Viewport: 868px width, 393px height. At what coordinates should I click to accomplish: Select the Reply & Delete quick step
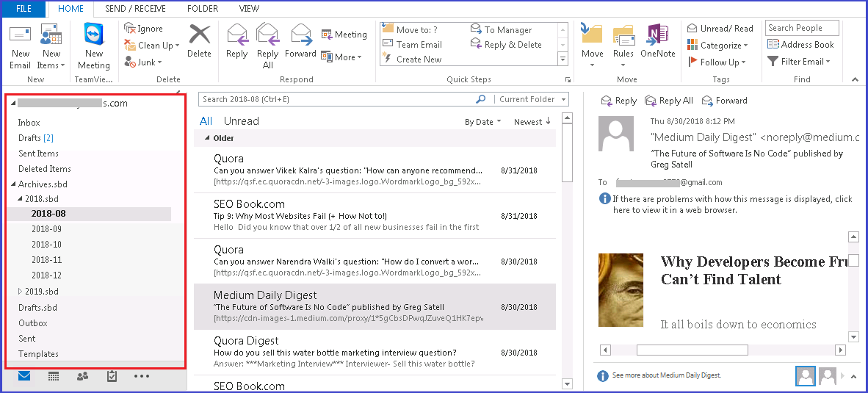(506, 44)
